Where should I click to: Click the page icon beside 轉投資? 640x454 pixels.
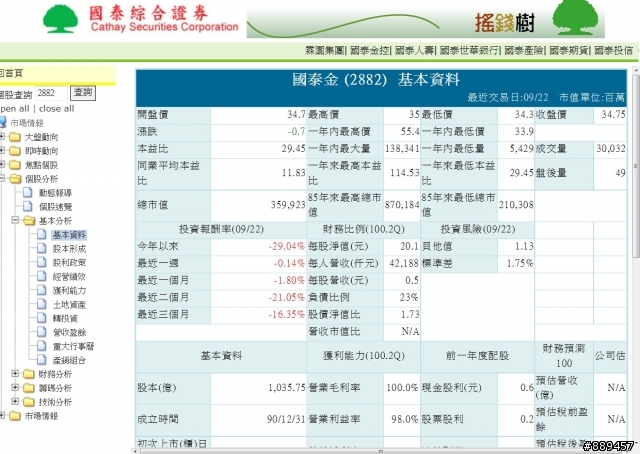[x=42, y=318]
